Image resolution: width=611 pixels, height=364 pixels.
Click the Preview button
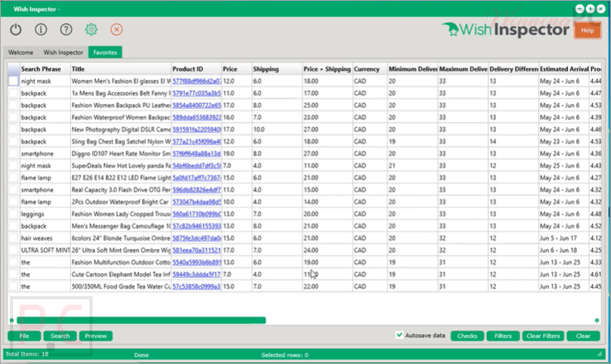96,336
